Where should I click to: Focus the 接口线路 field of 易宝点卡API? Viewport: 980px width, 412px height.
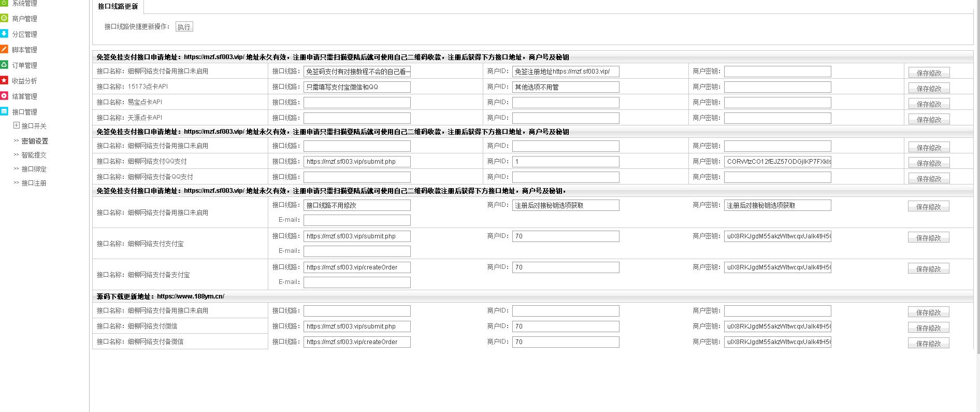[x=357, y=103]
